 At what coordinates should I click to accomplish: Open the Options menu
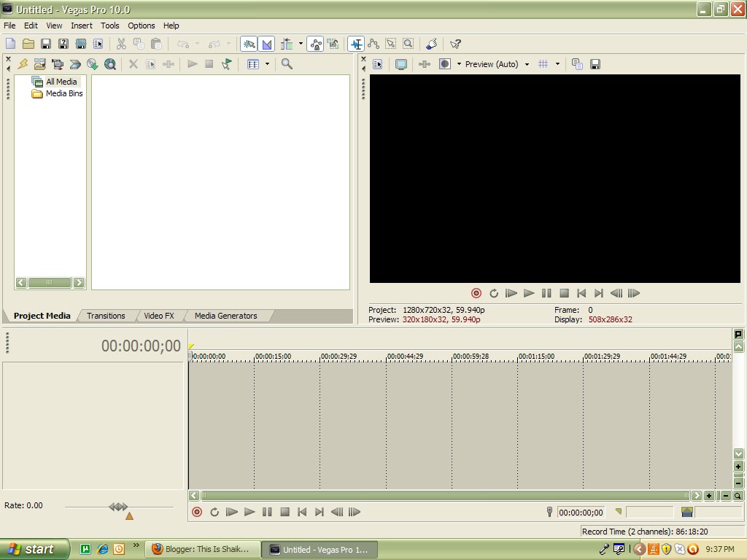141,26
